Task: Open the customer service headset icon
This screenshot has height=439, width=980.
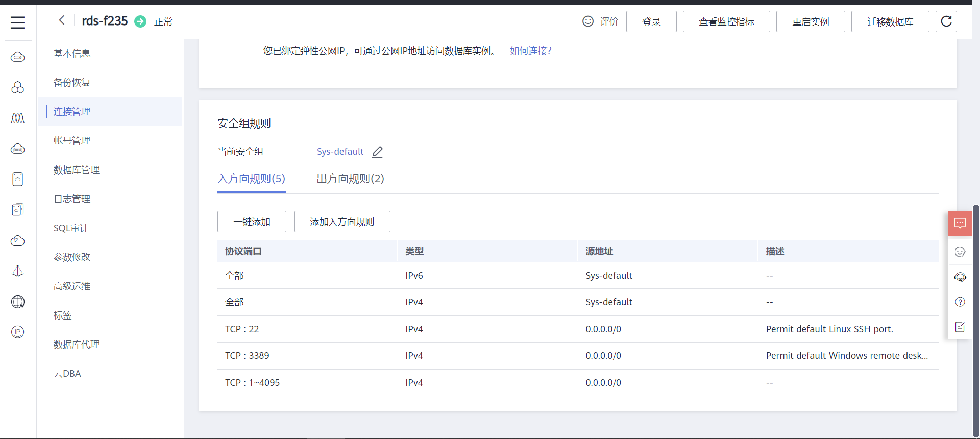Action: click(960, 277)
